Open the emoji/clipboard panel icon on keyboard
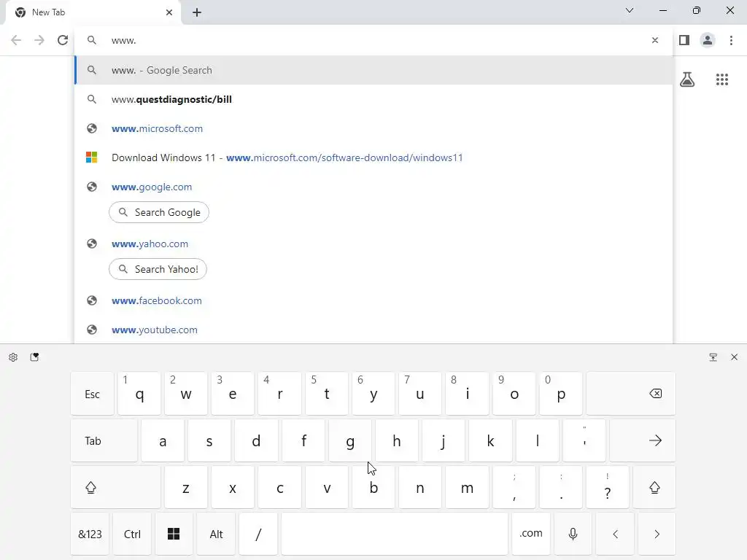 [x=34, y=357]
